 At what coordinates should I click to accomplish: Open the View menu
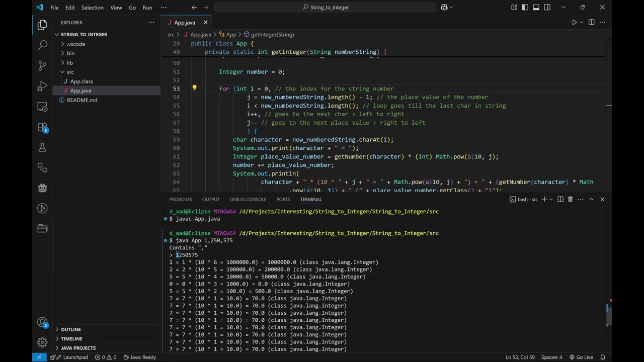point(116,8)
